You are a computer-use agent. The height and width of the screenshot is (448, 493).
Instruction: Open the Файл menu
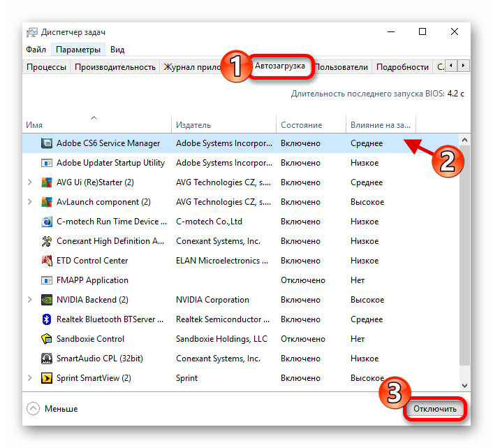pyautogui.click(x=36, y=50)
